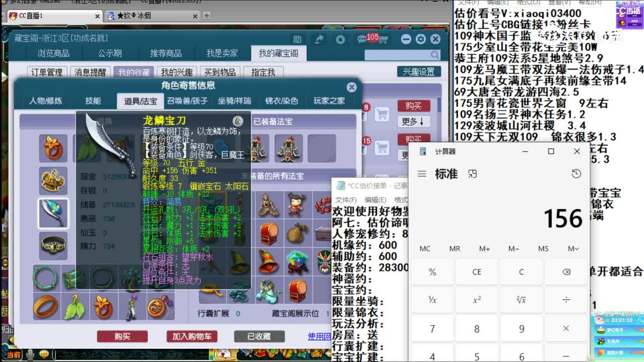Open the 玩家之家 tab
This screenshot has width=644, height=362.
pyautogui.click(x=329, y=101)
